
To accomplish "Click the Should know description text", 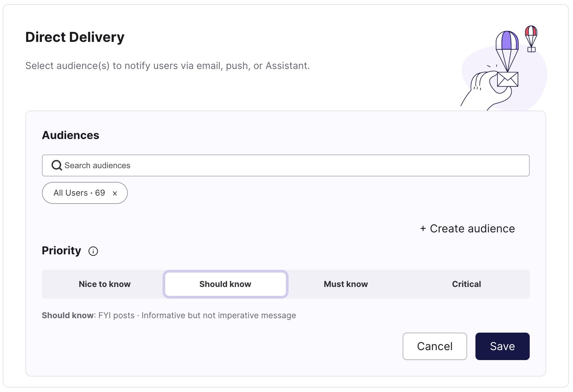I will (x=169, y=315).
